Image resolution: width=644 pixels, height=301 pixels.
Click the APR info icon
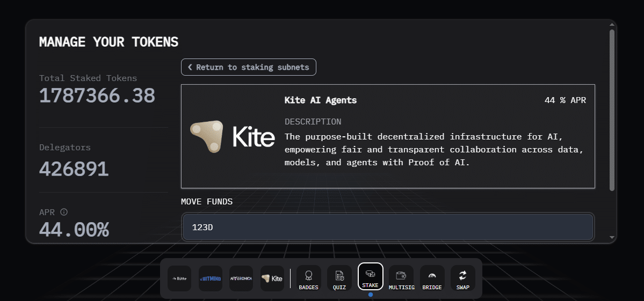coord(64,212)
